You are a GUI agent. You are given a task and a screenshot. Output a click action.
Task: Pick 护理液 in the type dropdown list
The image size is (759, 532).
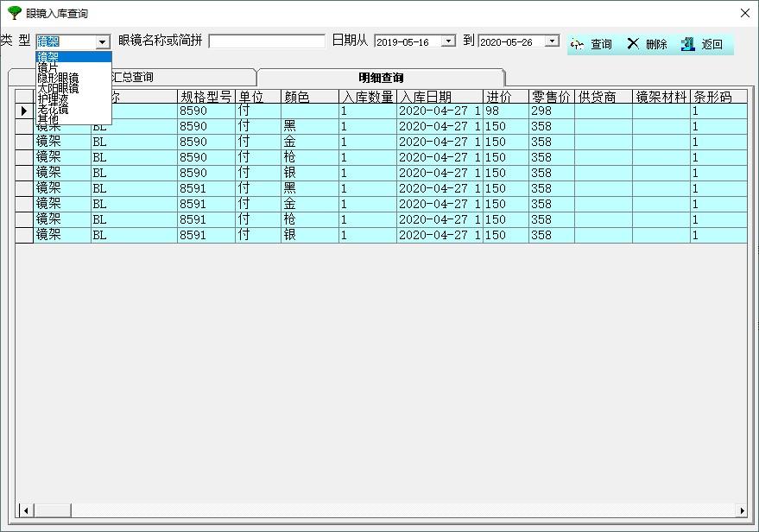tap(52, 98)
